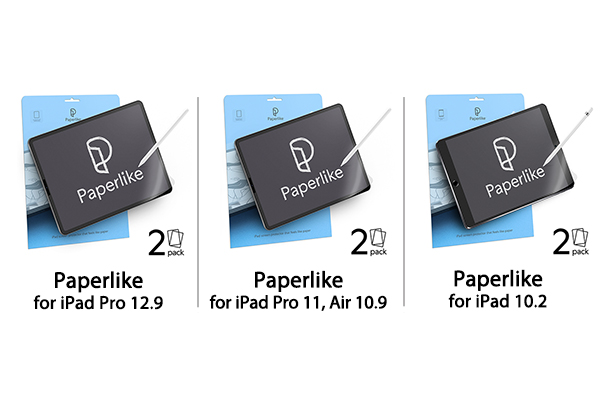Click the Paperlike logo on the iPad 10.2 screen
The height and width of the screenshot is (400, 600).
[x=513, y=166]
